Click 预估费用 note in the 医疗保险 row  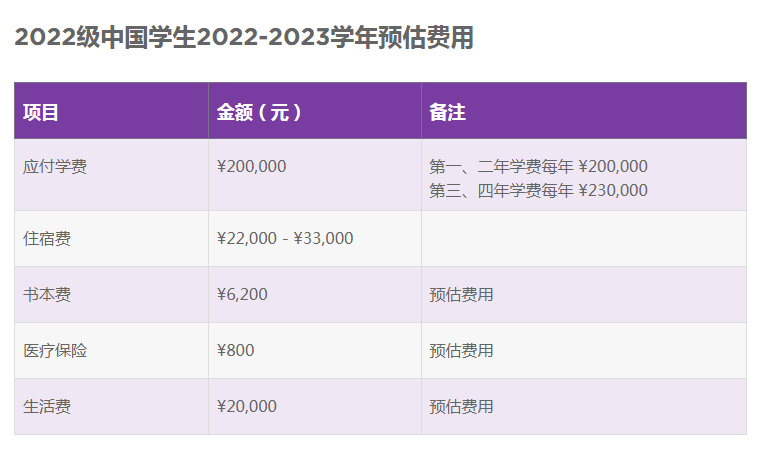click(461, 350)
